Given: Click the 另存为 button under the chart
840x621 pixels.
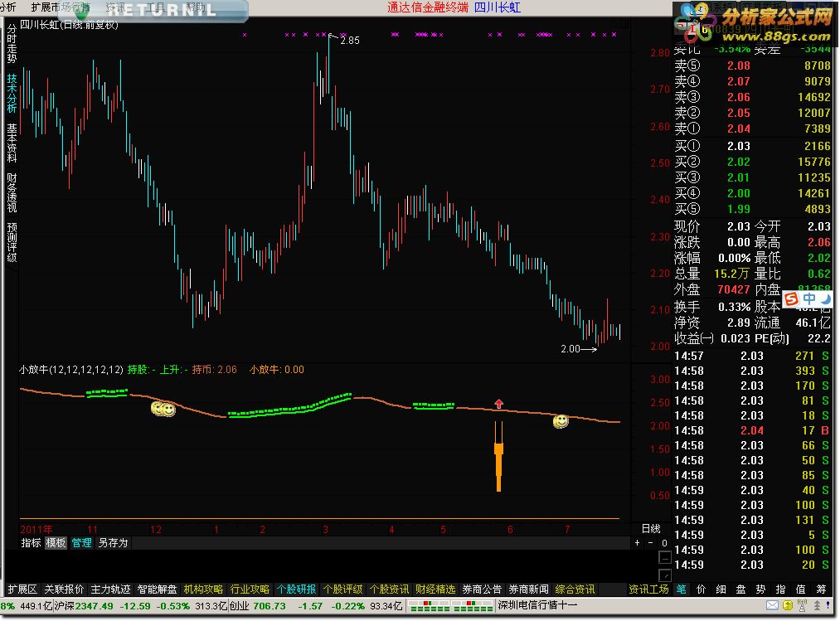Looking at the screenshot, I should pos(113,543).
